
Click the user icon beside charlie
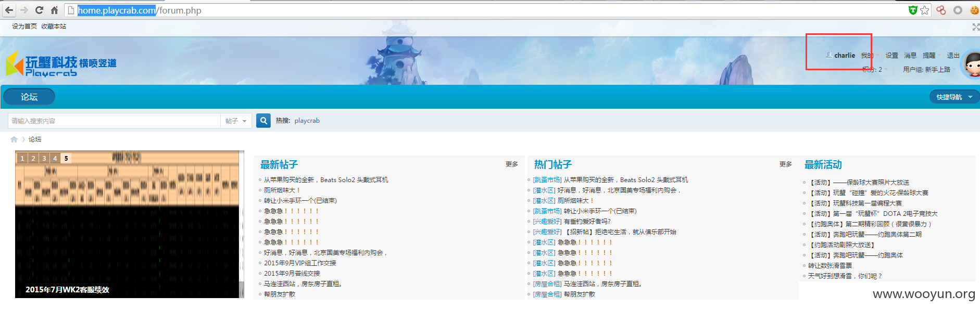828,55
